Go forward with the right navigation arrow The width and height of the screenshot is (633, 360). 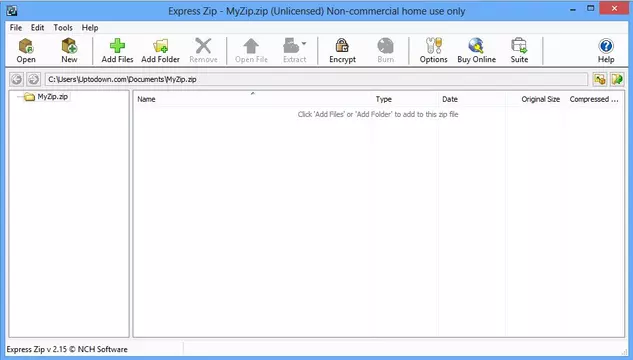coord(34,79)
